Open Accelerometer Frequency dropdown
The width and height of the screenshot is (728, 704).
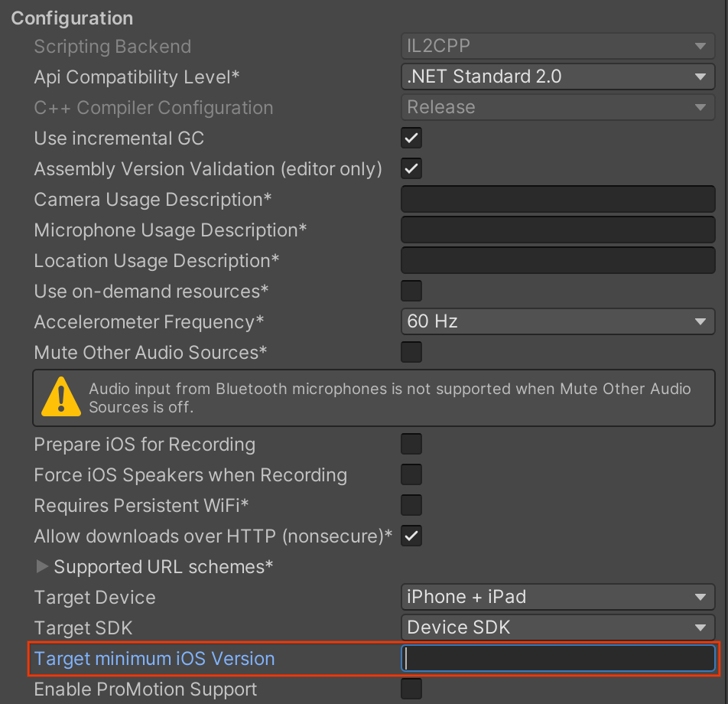[x=557, y=321]
